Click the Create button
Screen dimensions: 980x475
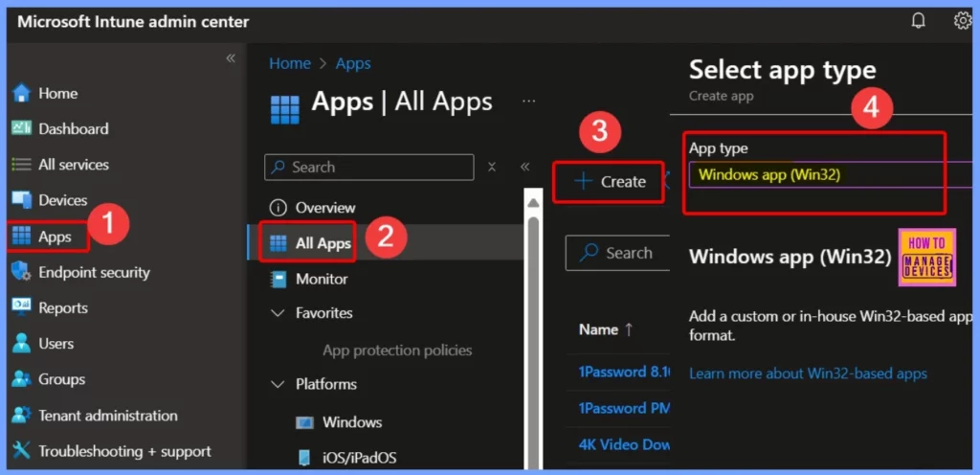610,181
